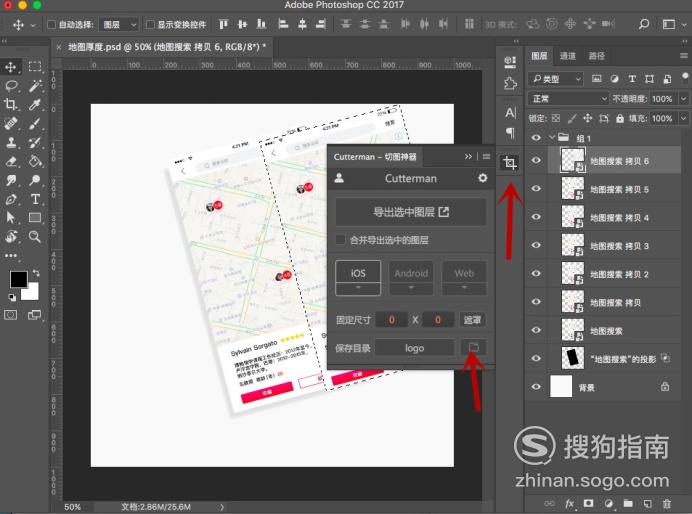This screenshot has width=692, height=514.
Task: Open the 不透明度 opacity dropdown arrow
Action: [684, 98]
